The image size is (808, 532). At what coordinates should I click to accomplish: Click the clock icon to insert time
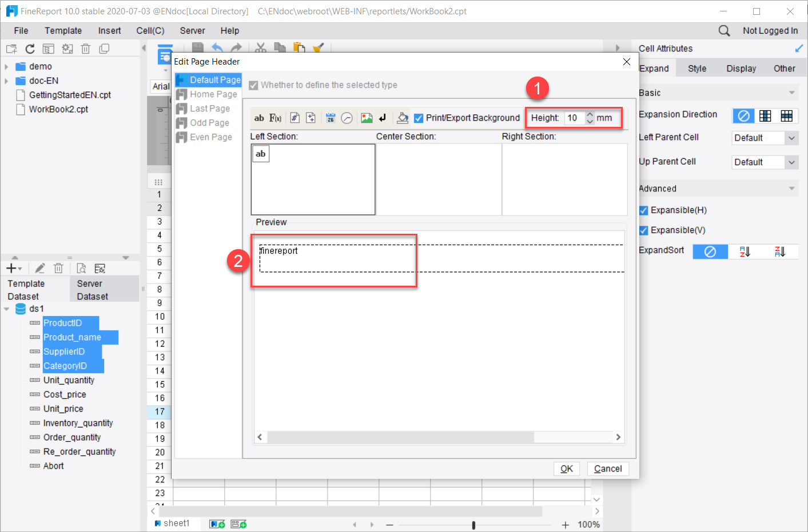click(x=347, y=118)
